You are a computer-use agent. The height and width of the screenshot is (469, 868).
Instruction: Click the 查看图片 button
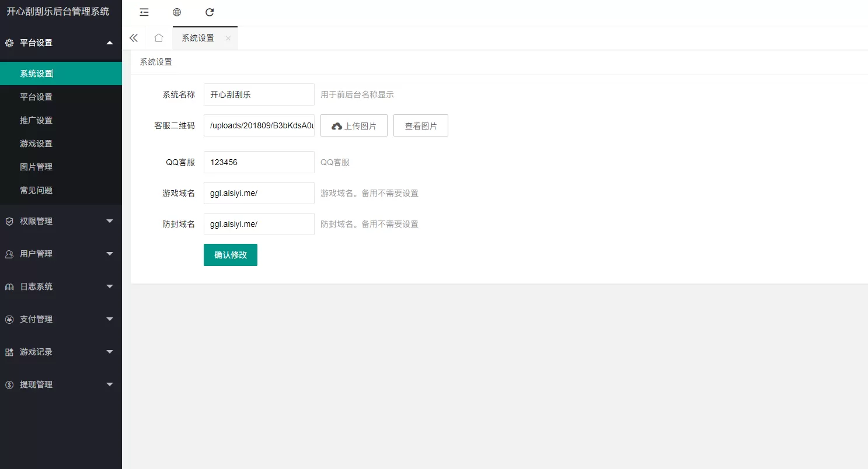pyautogui.click(x=420, y=125)
